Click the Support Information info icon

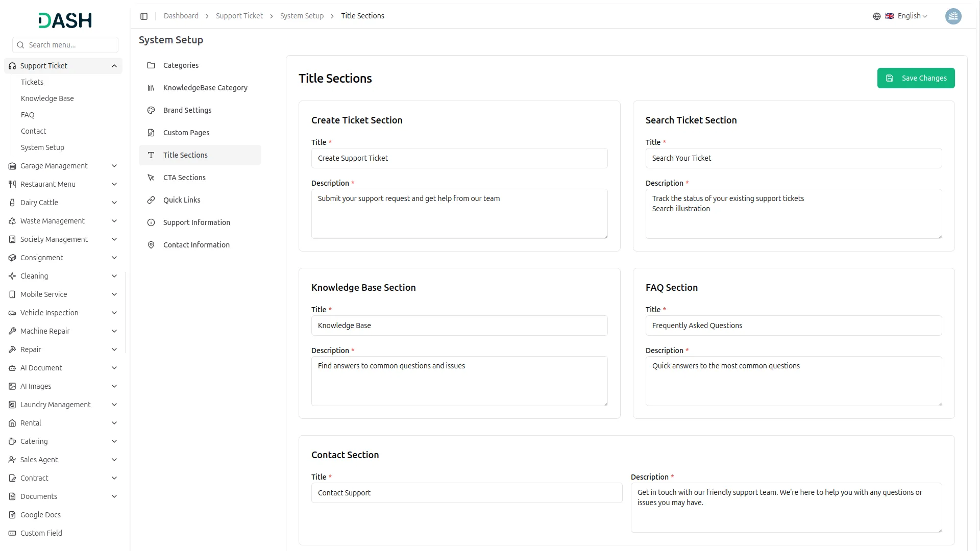pos(151,222)
